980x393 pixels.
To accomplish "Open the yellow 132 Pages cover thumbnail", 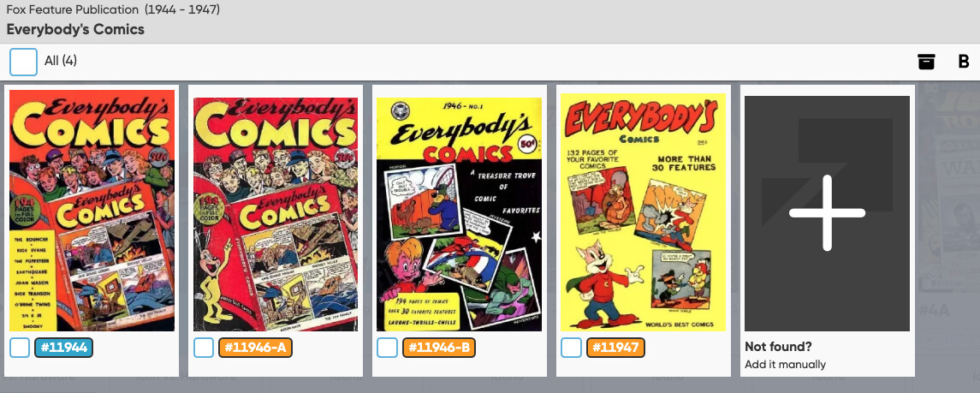I will (x=643, y=211).
